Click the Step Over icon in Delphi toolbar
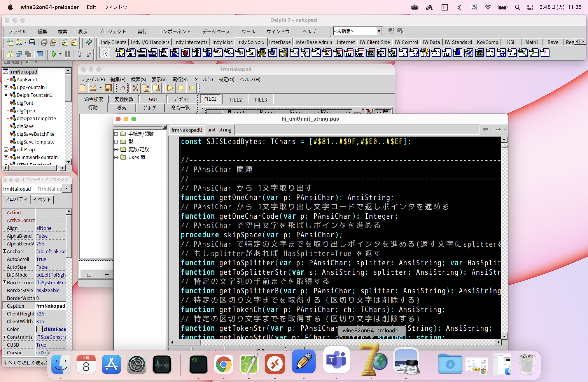 point(88,54)
